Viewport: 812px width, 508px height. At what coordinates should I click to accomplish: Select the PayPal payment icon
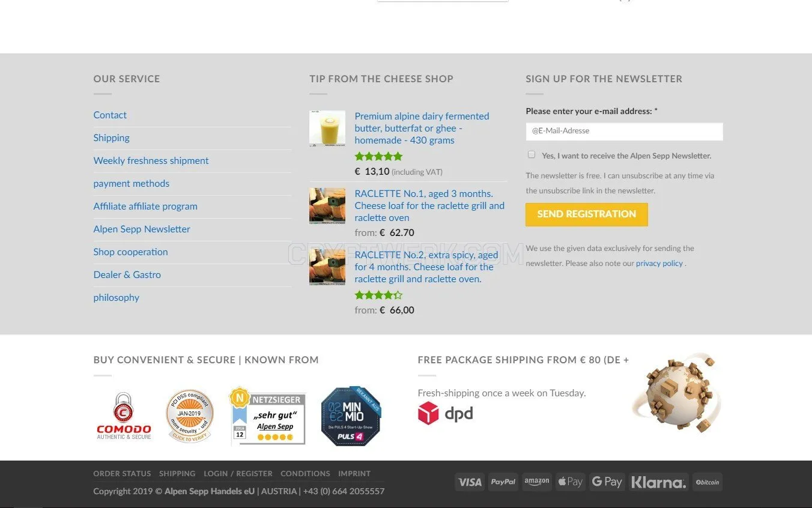pyautogui.click(x=503, y=482)
